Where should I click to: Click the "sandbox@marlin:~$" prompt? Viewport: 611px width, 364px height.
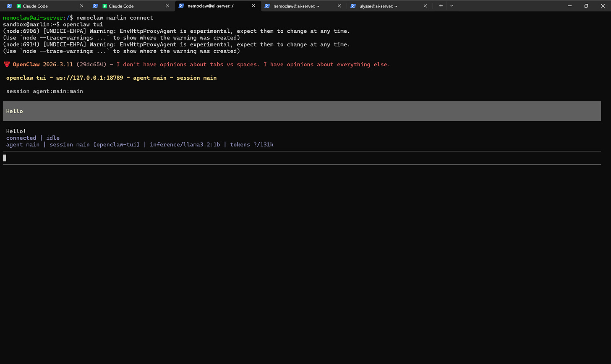click(31, 24)
